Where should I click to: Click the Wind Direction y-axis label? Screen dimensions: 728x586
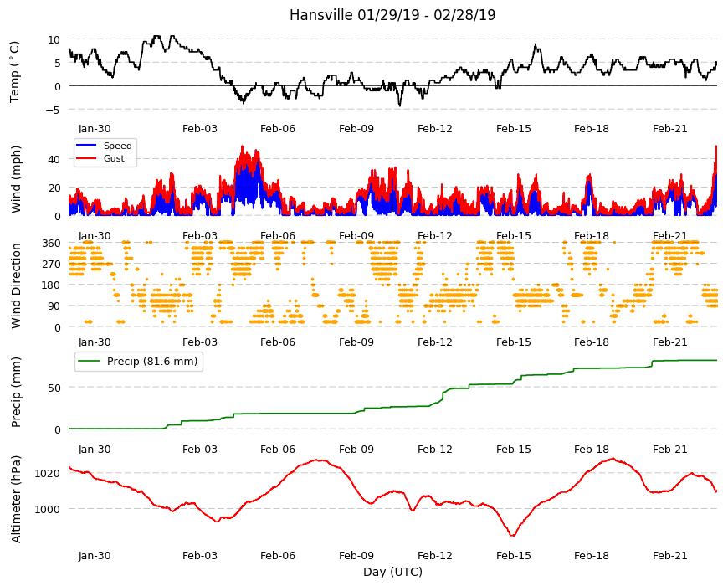pyautogui.click(x=16, y=285)
